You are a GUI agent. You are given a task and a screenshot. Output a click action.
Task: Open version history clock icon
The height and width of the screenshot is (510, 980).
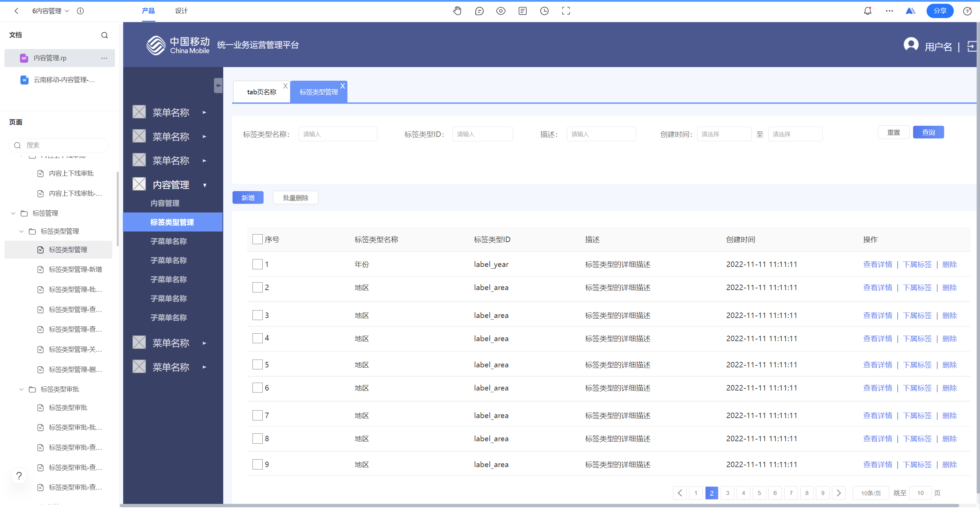(x=544, y=11)
